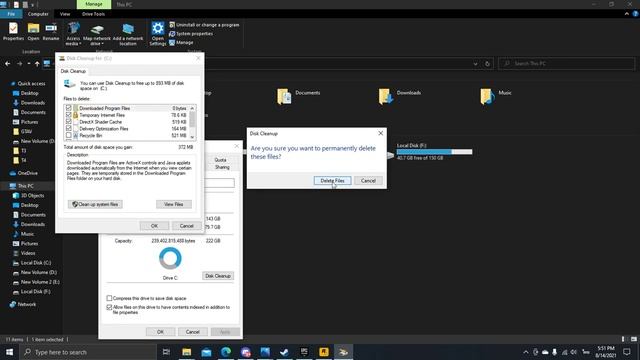Click OK in drive Properties window
Viewport: 640px width, 360px height.
coord(160,332)
